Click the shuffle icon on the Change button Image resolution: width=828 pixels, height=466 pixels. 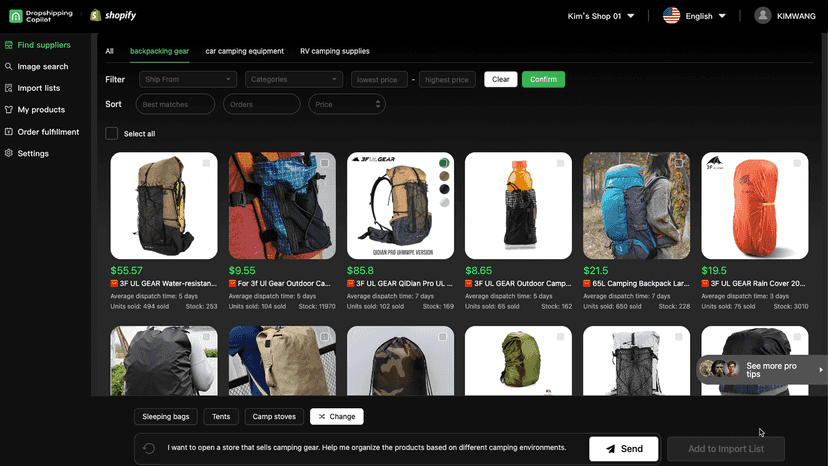click(x=322, y=417)
